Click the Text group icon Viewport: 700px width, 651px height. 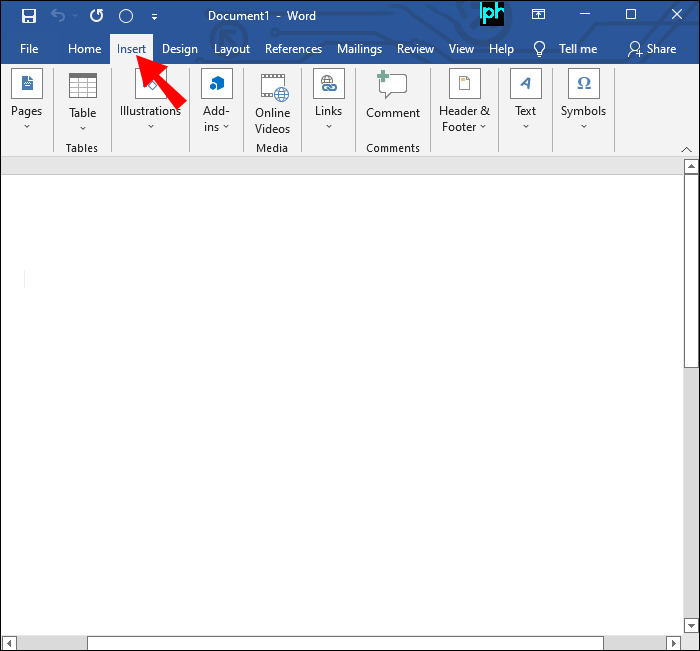[x=526, y=83]
